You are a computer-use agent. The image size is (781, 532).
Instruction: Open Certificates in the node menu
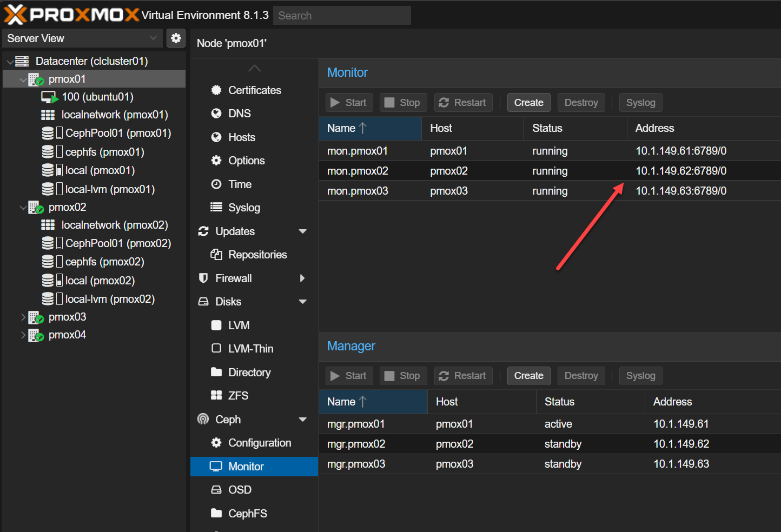click(254, 90)
